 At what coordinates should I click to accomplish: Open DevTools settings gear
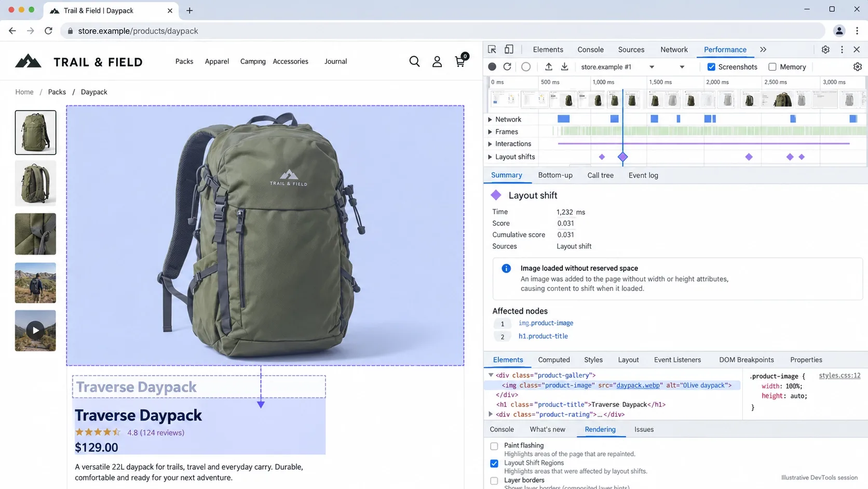(x=825, y=49)
